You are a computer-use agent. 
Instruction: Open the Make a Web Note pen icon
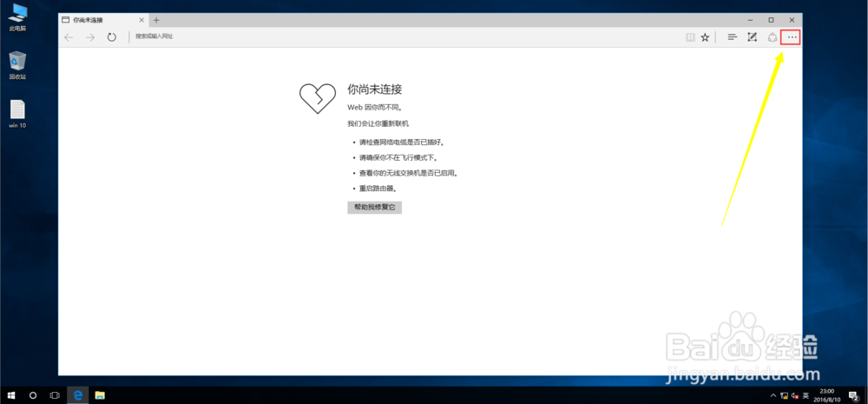pos(752,37)
